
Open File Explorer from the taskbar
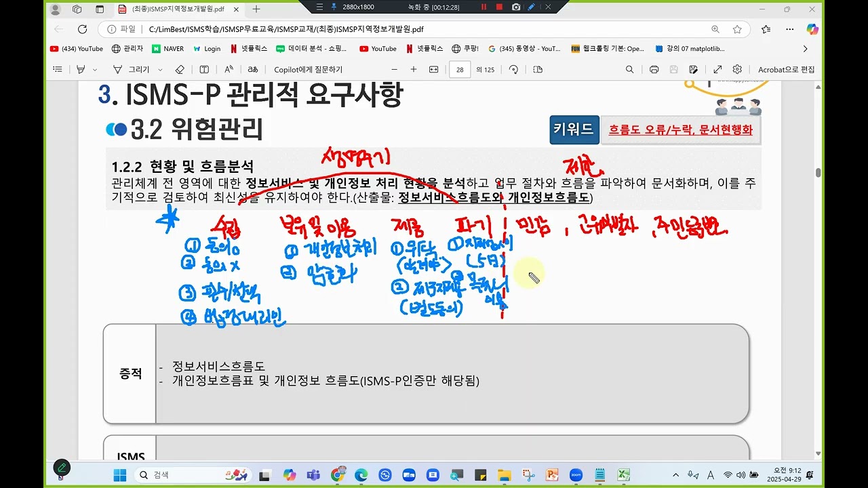tap(504, 474)
